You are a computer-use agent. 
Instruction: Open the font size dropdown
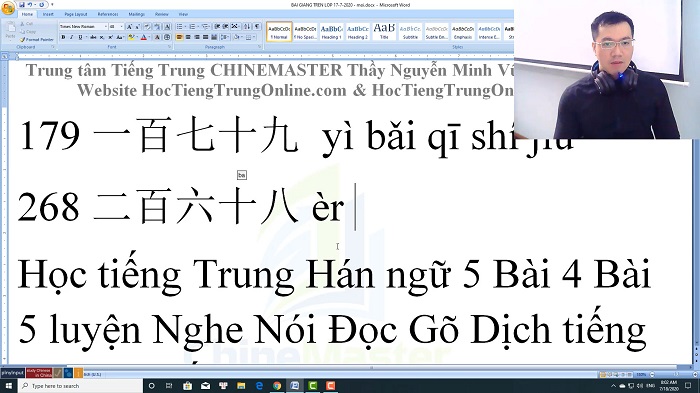[121, 27]
